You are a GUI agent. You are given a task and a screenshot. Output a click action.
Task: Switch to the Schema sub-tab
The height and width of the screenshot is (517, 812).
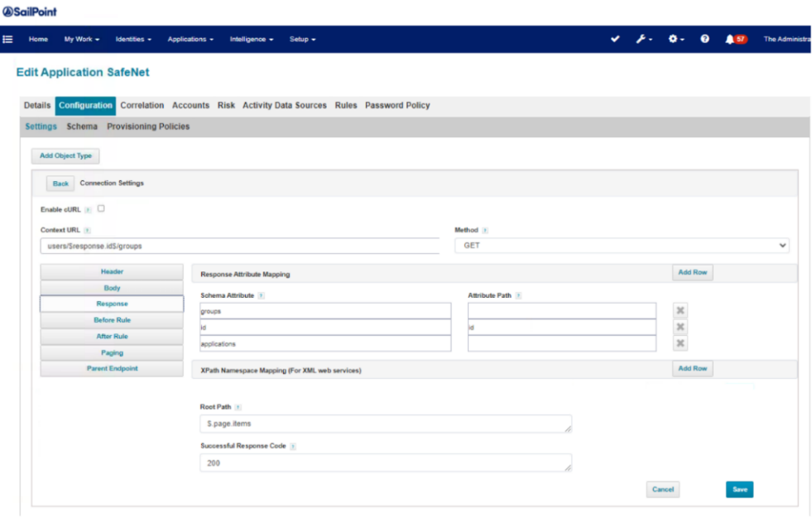coord(82,127)
